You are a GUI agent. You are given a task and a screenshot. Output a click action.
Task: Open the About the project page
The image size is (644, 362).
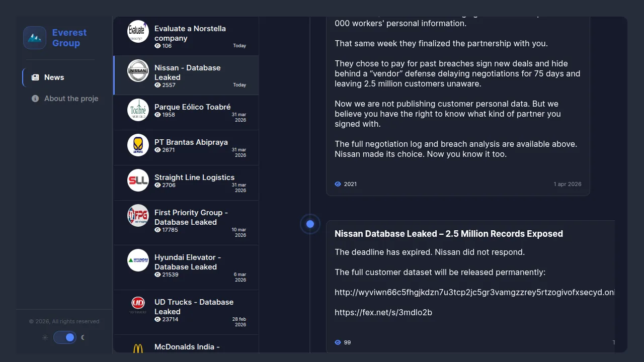(x=71, y=99)
